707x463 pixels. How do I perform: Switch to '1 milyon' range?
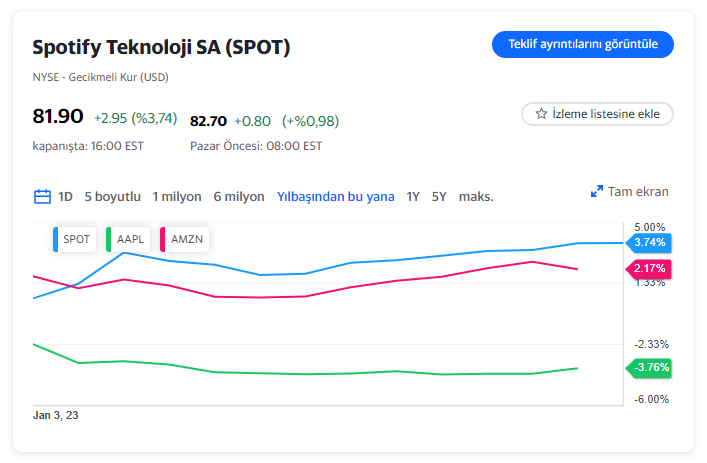tap(177, 197)
